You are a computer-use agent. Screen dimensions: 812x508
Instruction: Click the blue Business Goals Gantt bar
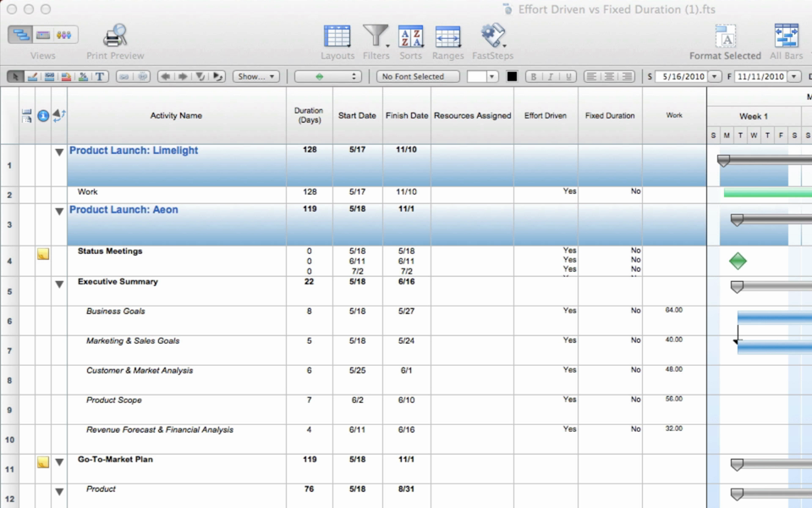774,317
